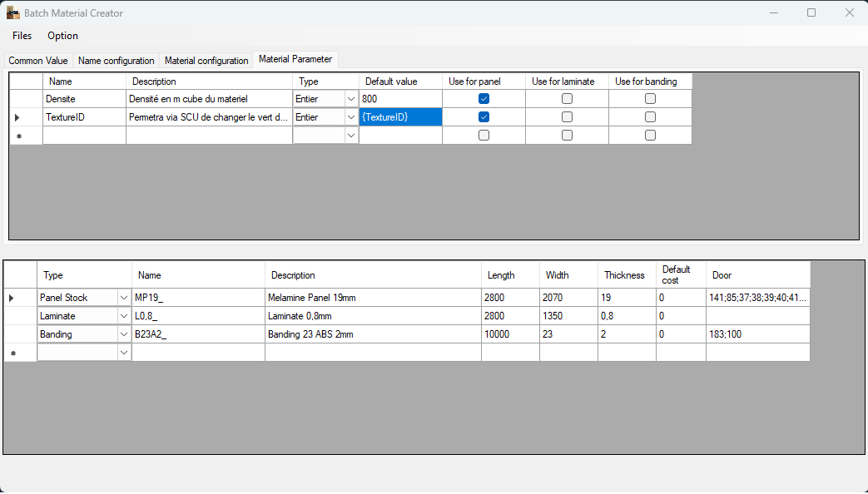The width and height of the screenshot is (868, 494).
Task: Click the B23A2_ name cell
Action: pos(198,334)
